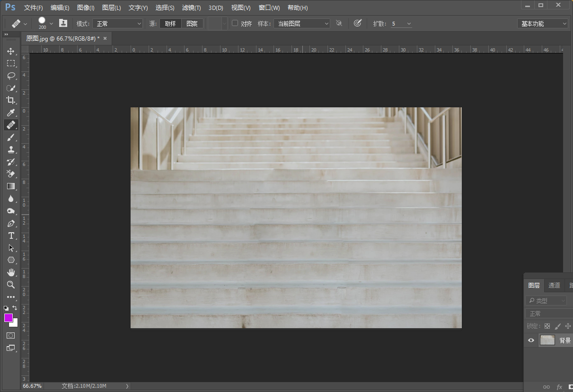Screen dimensions: 573x392
Task: Select the Horizontal Type tool
Action: [11, 235]
